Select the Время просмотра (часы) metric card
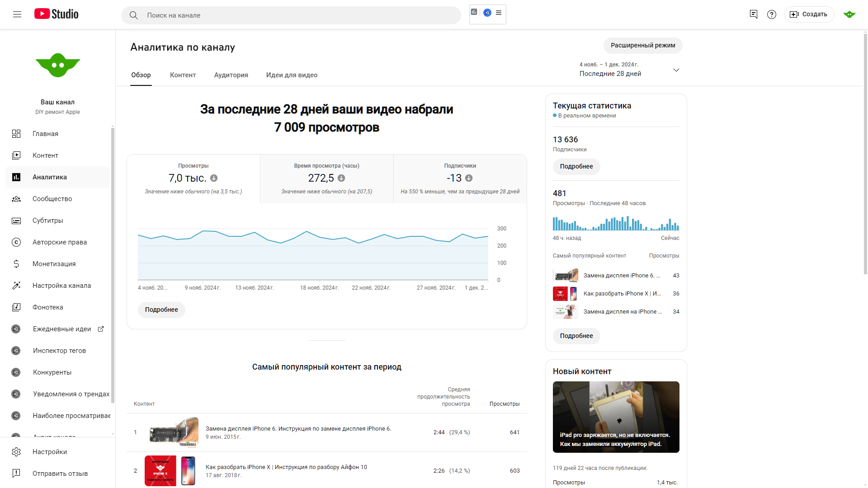868x488 pixels. [326, 179]
